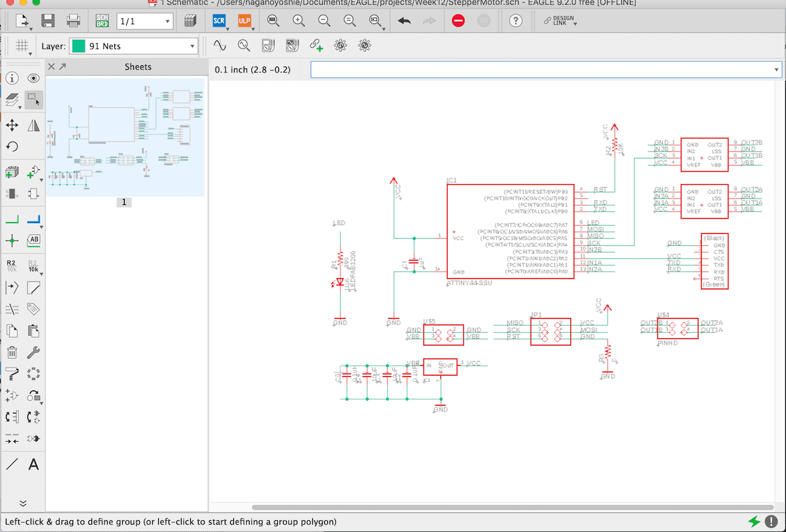
Task: Select the Delete trash can tool
Action: coord(12,352)
